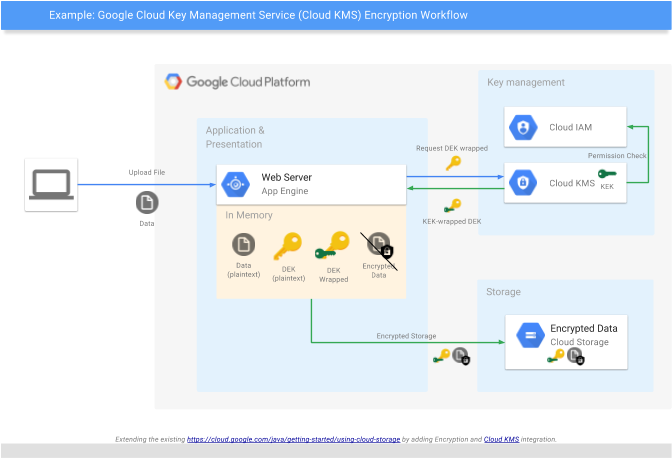Click the Cloud IAM hexagon icon
Viewport: 672px width, 458px height.
[x=522, y=127]
